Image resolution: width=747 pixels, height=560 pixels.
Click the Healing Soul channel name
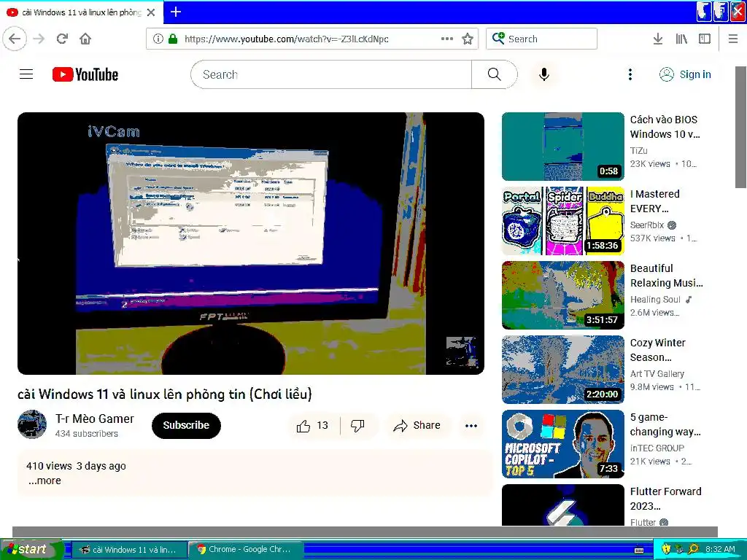[655, 299]
